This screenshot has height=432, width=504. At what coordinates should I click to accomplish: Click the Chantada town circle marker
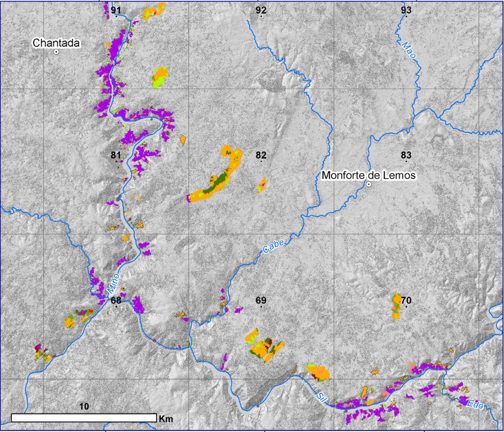tap(56, 52)
